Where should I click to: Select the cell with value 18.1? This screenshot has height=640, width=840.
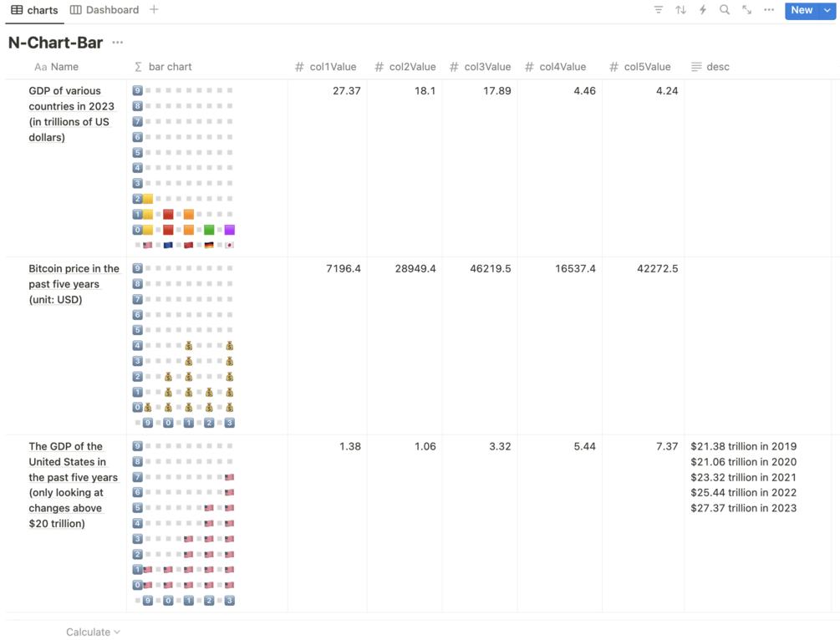click(405, 168)
